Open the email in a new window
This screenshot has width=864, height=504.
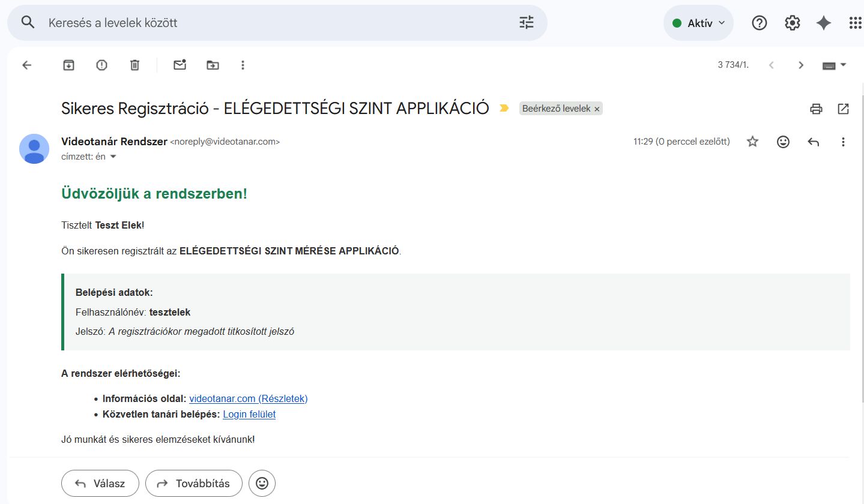[843, 109]
